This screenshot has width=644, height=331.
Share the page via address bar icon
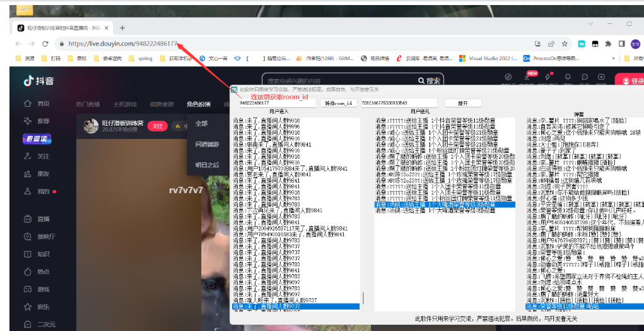coord(551,44)
